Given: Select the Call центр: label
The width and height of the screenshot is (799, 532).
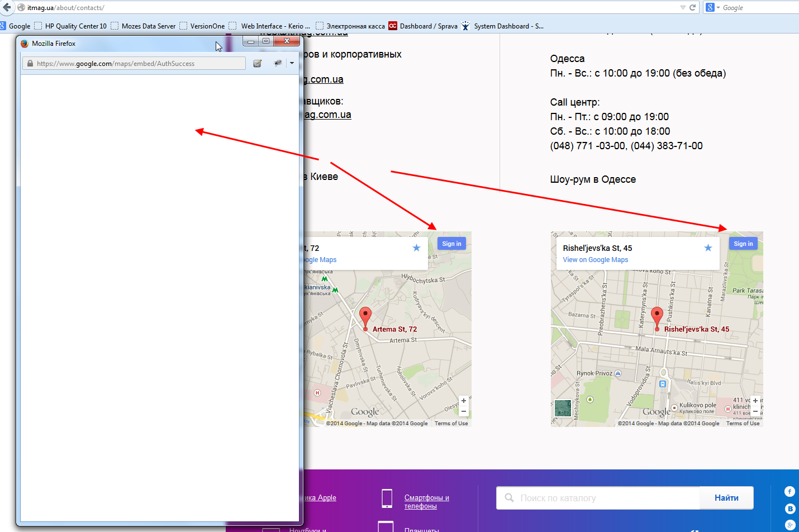Looking at the screenshot, I should 575,102.
